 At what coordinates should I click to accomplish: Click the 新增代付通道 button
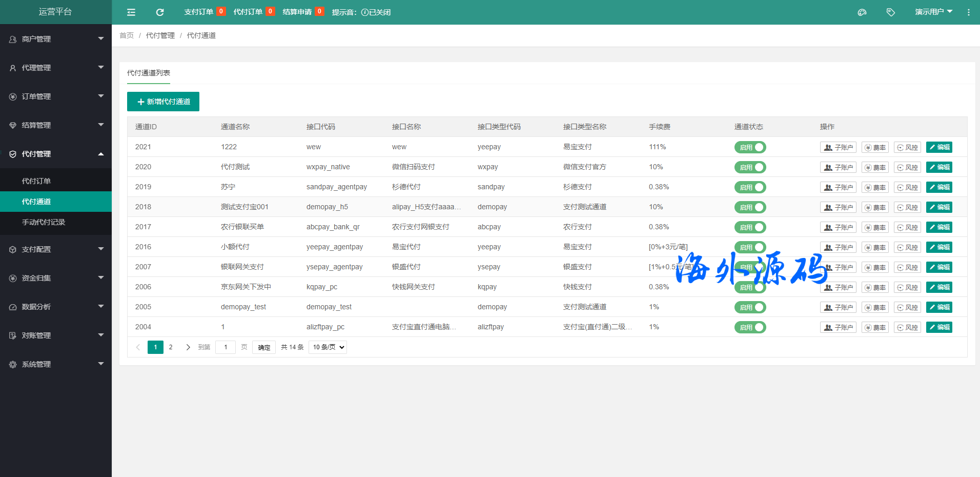(x=163, y=102)
